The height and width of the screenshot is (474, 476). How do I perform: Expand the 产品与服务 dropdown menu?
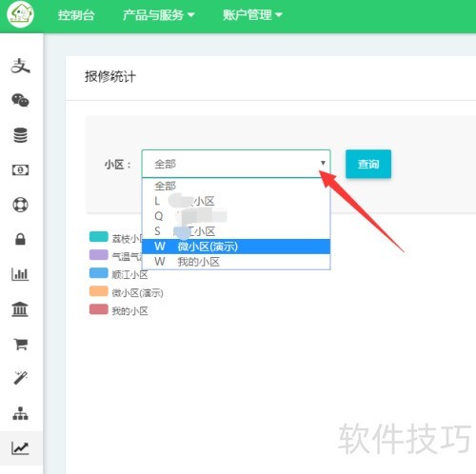tap(159, 15)
